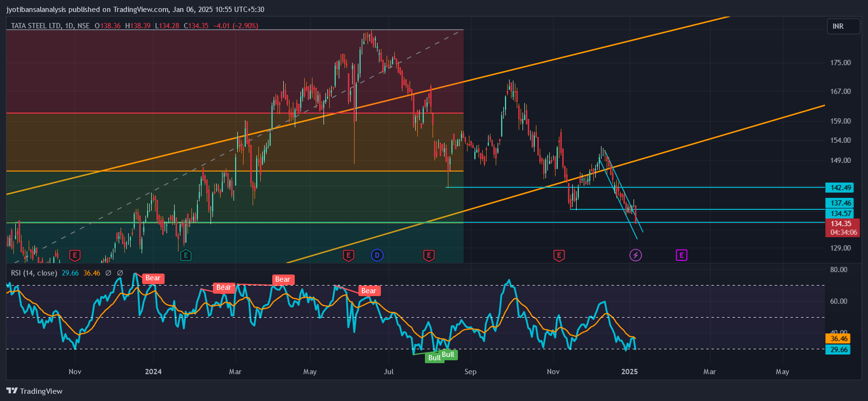
Task: Click the 175.00 price axis label
Action: (840, 63)
